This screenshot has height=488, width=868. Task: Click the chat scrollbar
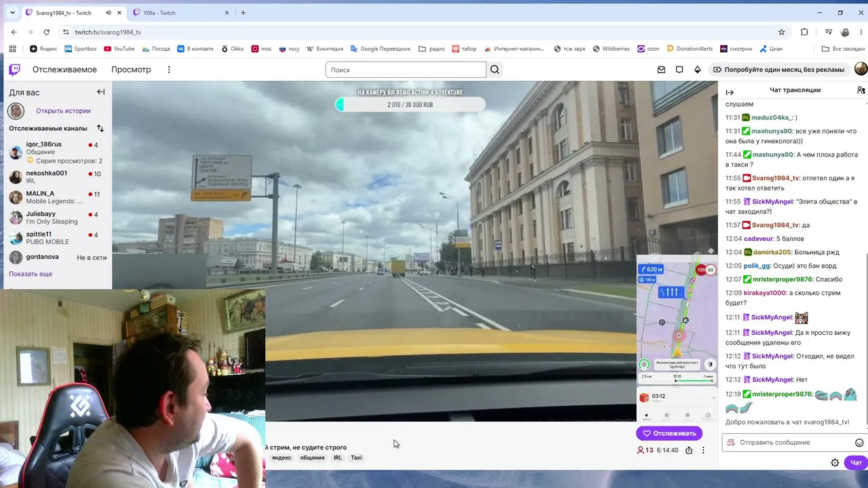pyautogui.click(x=866, y=339)
